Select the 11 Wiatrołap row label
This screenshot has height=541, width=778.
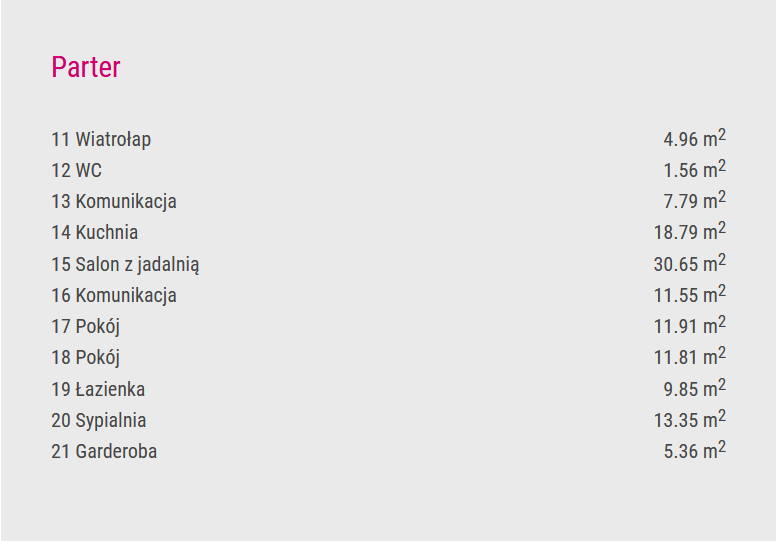[x=101, y=139]
